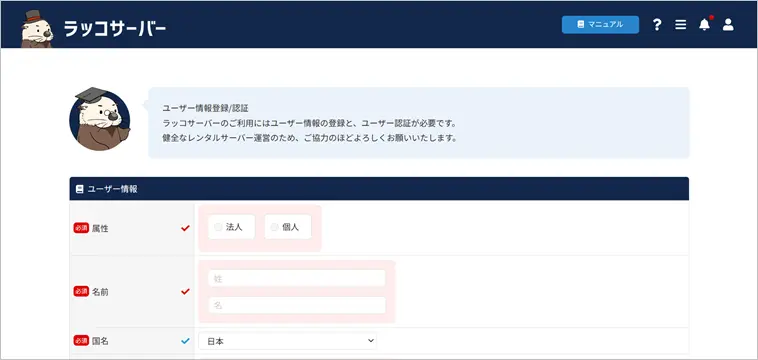Click the graduate otter avatar image

coord(100,119)
